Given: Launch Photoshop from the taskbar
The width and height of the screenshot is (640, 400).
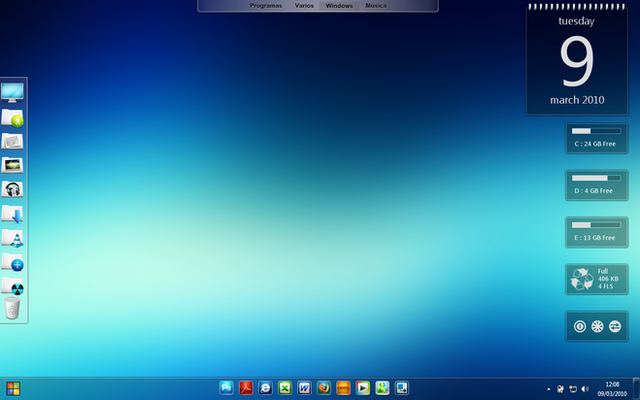Looking at the screenshot, I should (226, 388).
